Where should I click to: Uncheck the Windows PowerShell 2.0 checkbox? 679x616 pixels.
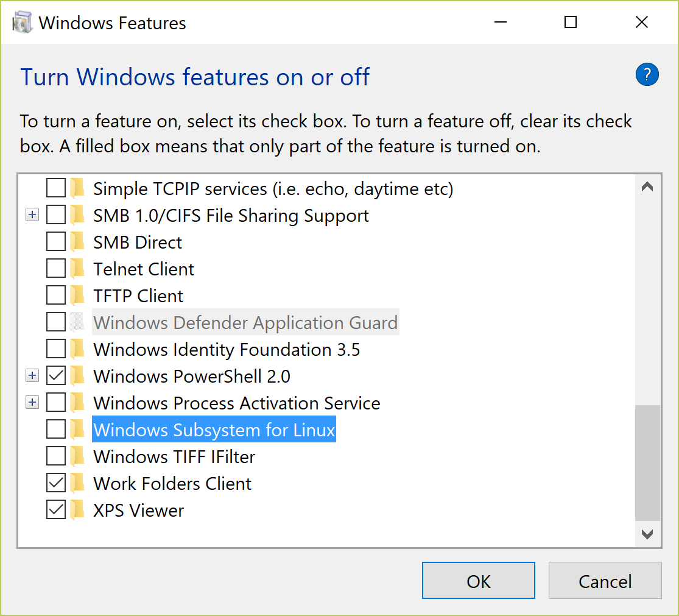click(x=56, y=375)
